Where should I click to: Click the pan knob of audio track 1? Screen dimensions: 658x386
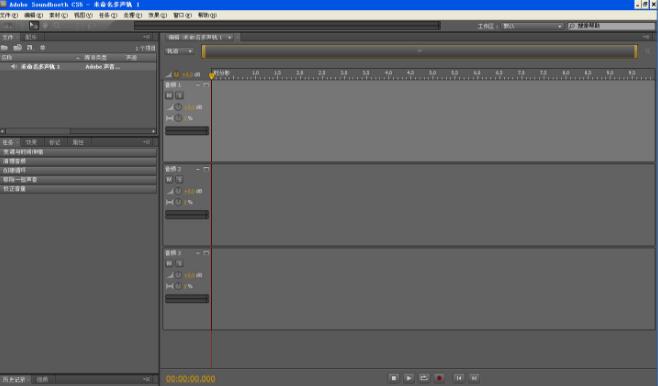tap(178, 118)
